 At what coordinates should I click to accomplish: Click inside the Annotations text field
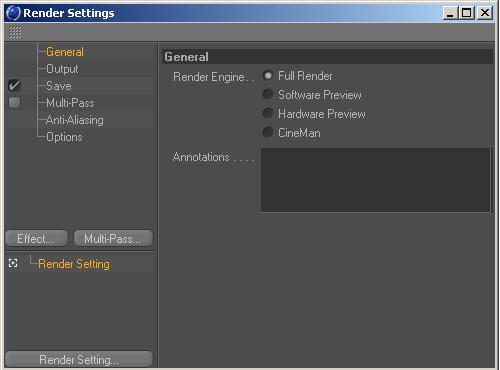(x=376, y=180)
